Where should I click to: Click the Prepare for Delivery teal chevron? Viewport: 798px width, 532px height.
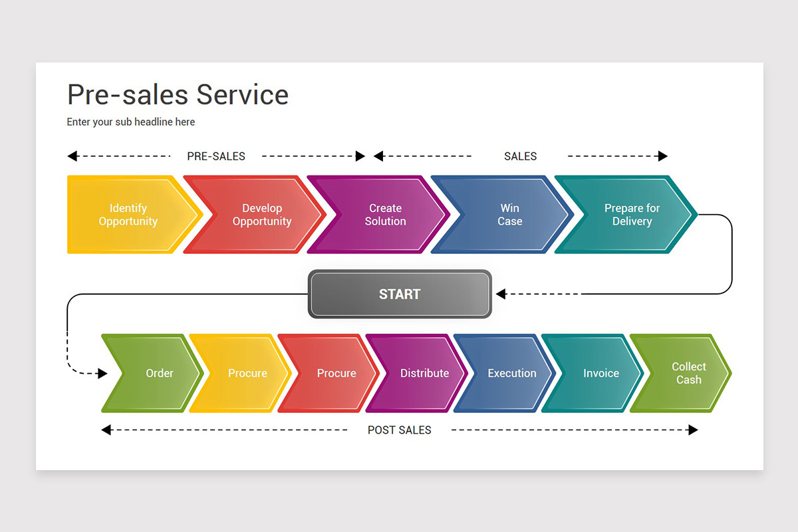point(627,215)
